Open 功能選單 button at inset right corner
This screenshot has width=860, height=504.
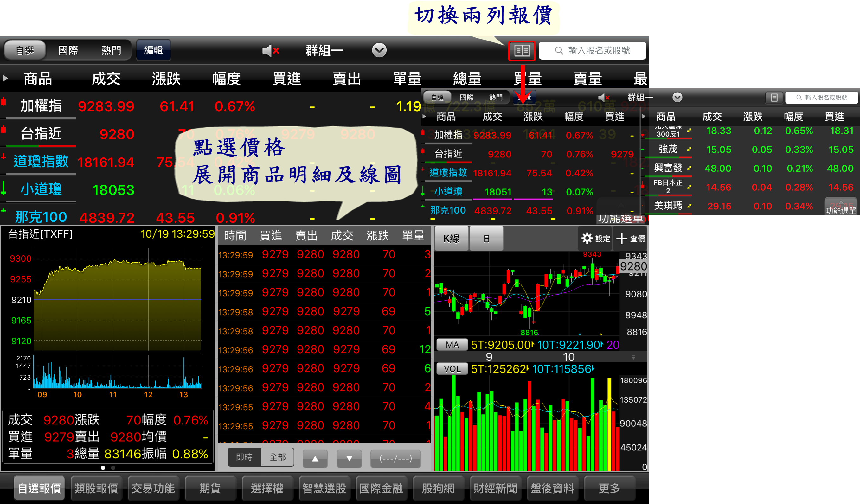pos(841,207)
